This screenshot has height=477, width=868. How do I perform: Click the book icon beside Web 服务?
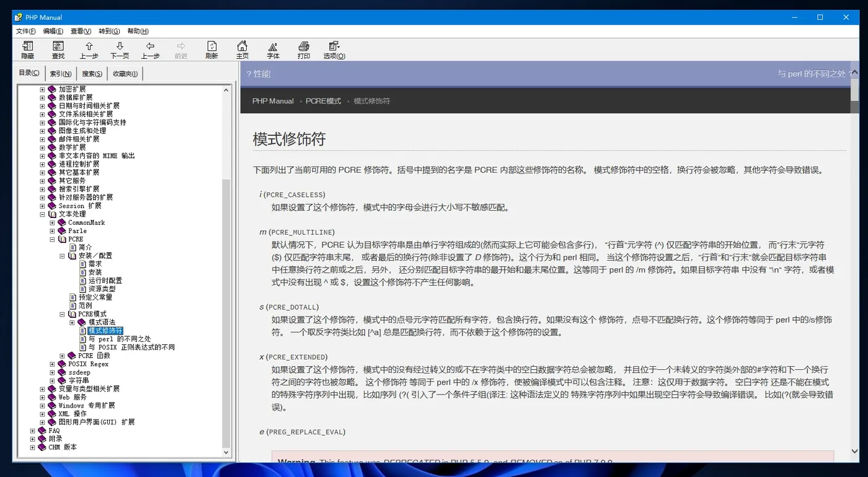52,397
